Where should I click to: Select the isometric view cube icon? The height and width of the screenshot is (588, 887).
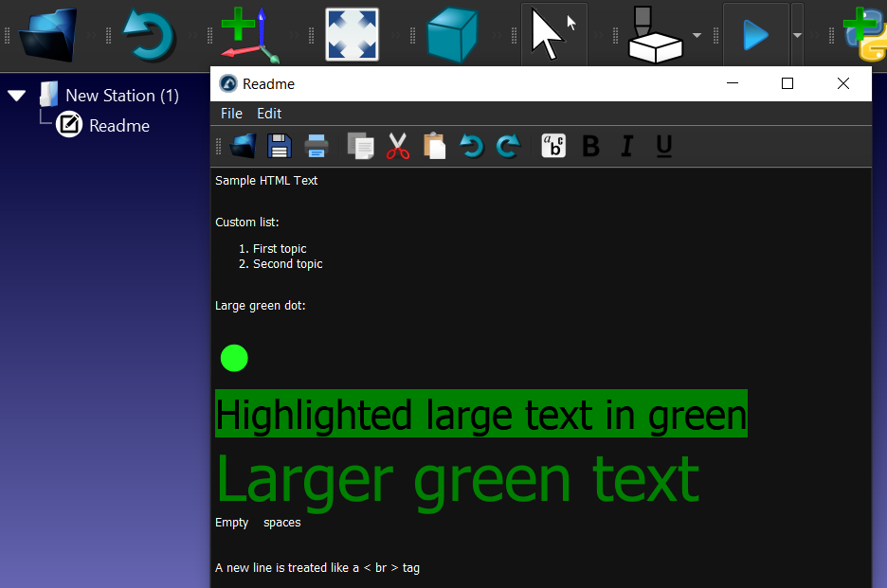click(x=452, y=35)
